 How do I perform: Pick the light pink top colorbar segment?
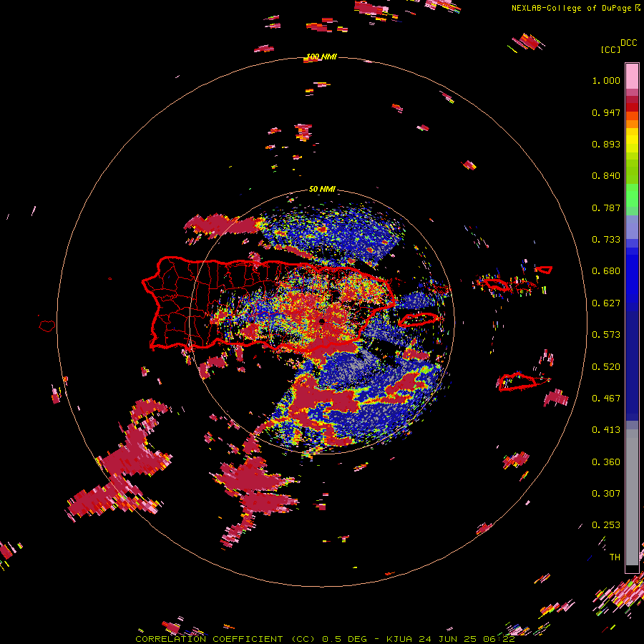[x=632, y=76]
